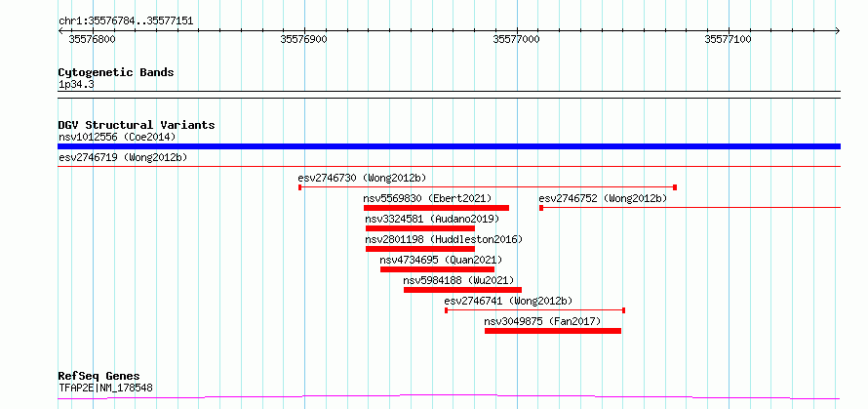
Task: Select the esv2746741 (Wong2012b) label
Action: 508,301
